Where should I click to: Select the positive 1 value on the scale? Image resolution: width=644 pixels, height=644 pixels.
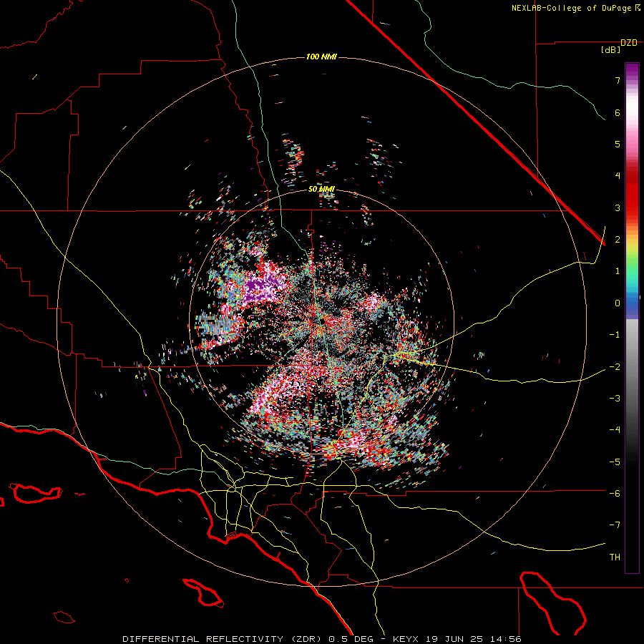(618, 271)
